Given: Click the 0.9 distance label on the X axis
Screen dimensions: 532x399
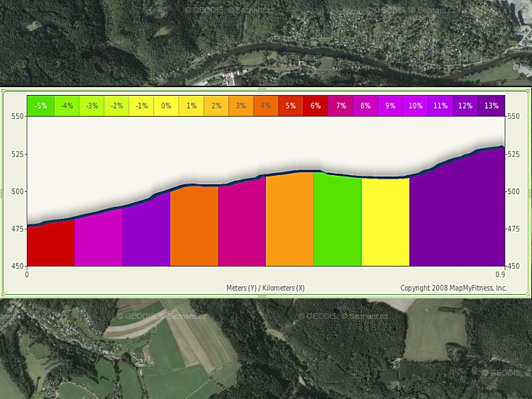Looking at the screenshot, I should coord(501,274).
